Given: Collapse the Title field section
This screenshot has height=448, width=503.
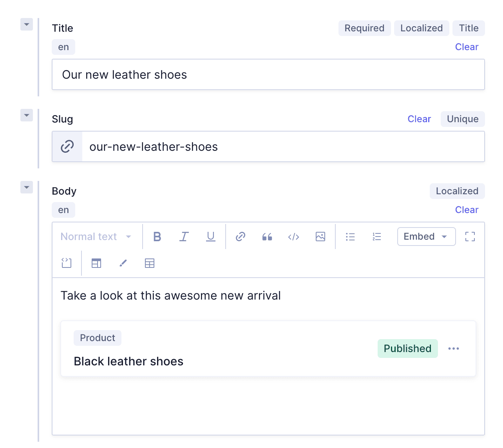Looking at the screenshot, I should (27, 24).
